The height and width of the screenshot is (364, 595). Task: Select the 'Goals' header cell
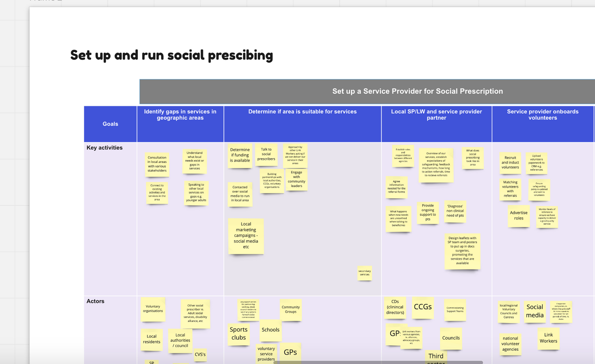[110, 124]
